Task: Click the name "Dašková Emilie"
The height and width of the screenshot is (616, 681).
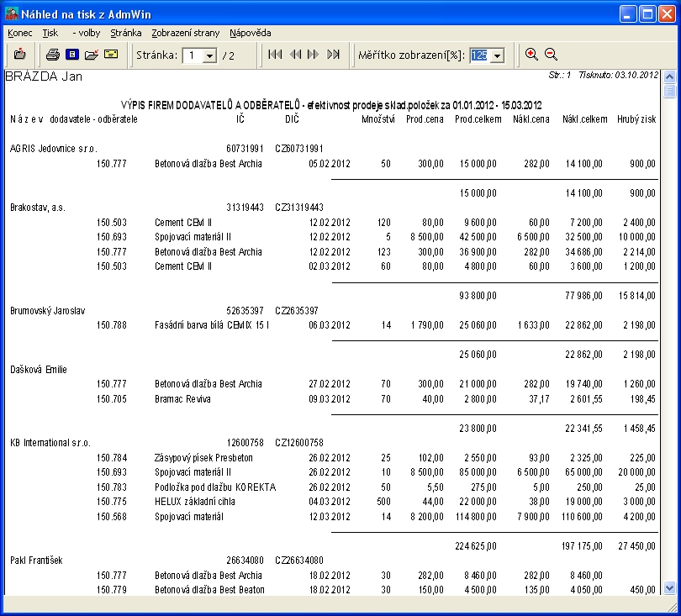Action: (x=39, y=370)
